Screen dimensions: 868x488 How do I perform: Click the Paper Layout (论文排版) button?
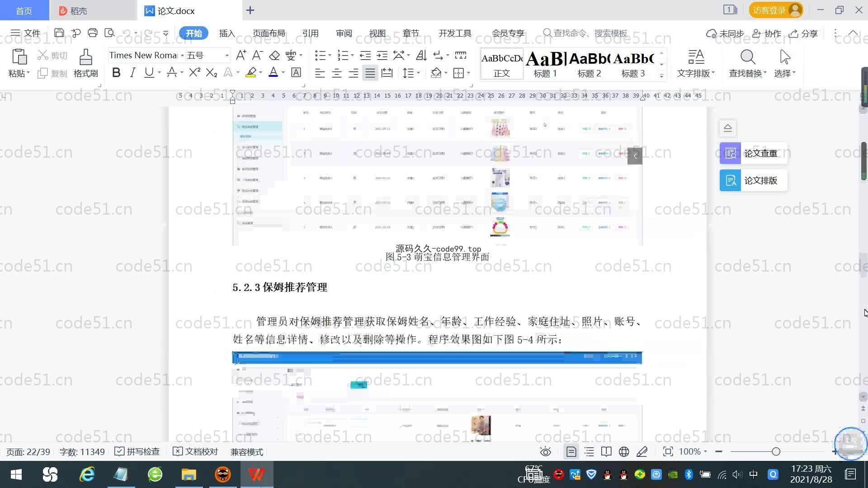tap(753, 180)
